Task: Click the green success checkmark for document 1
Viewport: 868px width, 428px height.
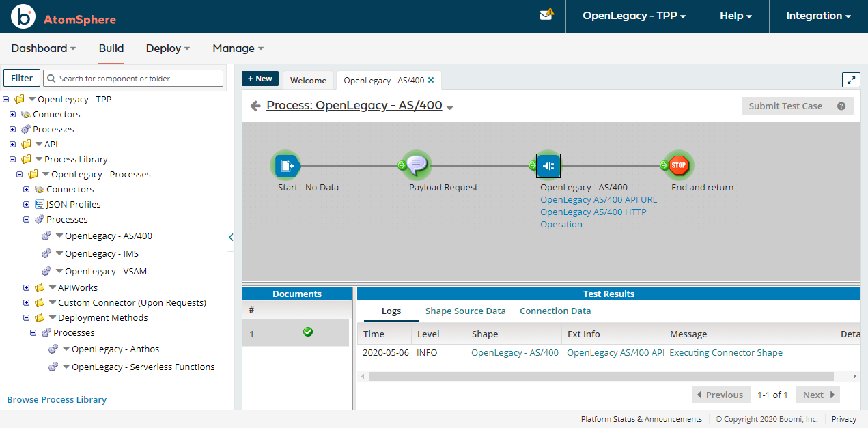Action: (308, 332)
